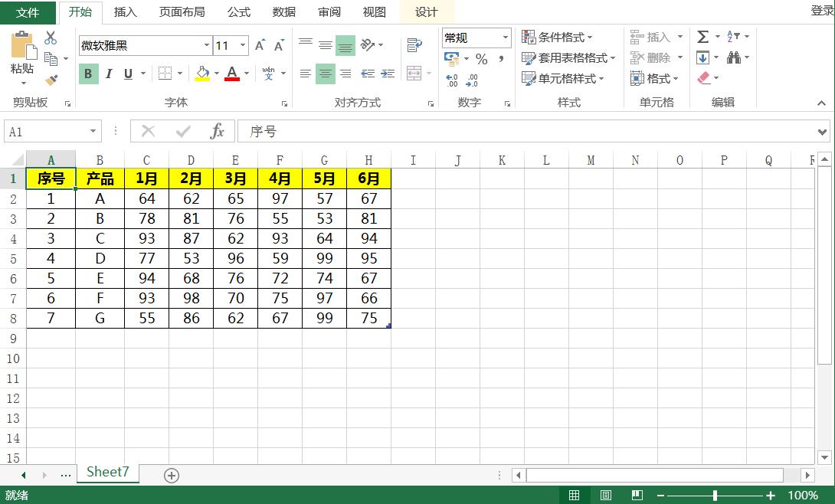
Task: Apply percent style to cells
Action: [x=481, y=59]
